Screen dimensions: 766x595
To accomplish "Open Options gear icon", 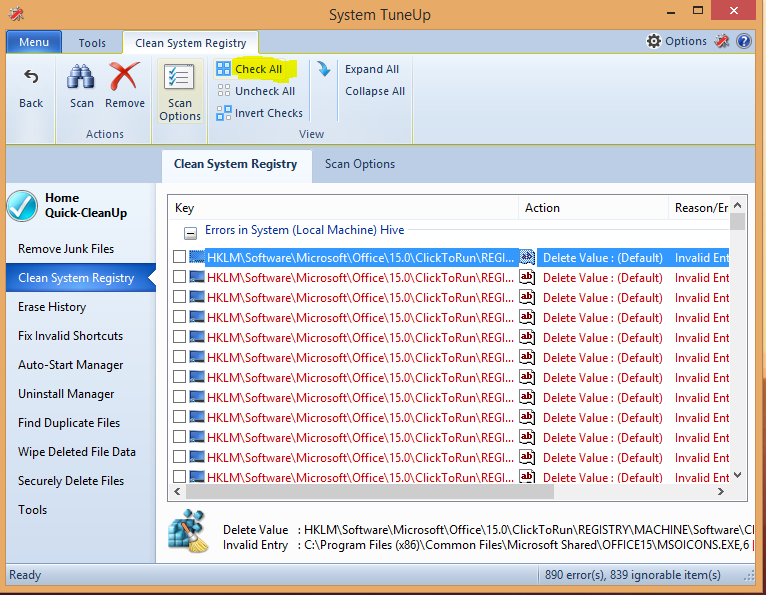I will pyautogui.click(x=654, y=41).
